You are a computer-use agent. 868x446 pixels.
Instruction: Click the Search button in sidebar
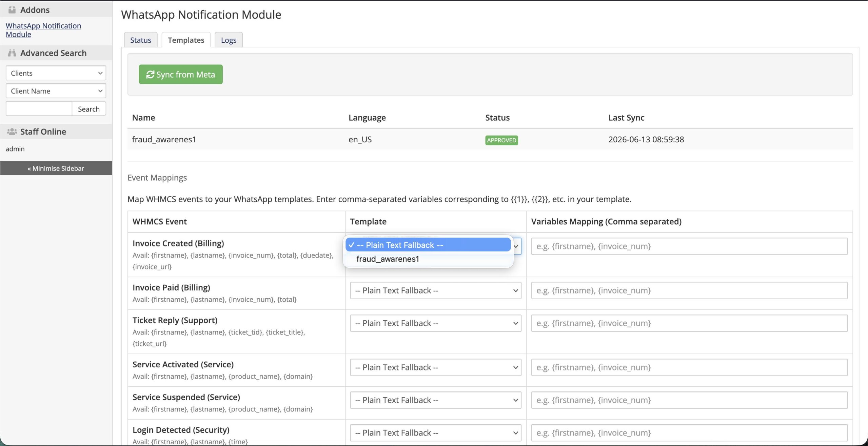pos(89,109)
